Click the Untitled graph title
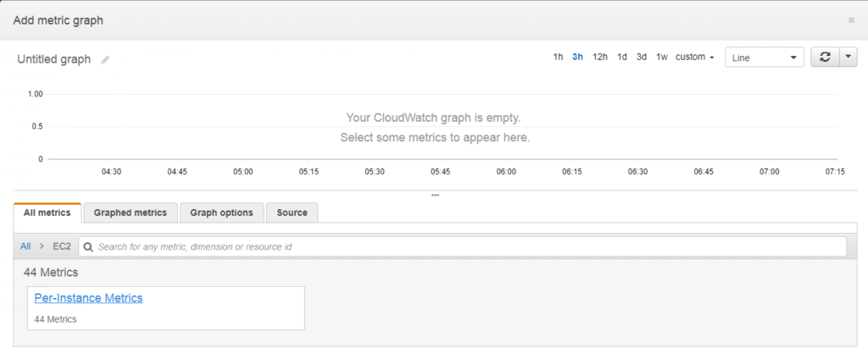The height and width of the screenshot is (354, 868). pyautogui.click(x=53, y=60)
